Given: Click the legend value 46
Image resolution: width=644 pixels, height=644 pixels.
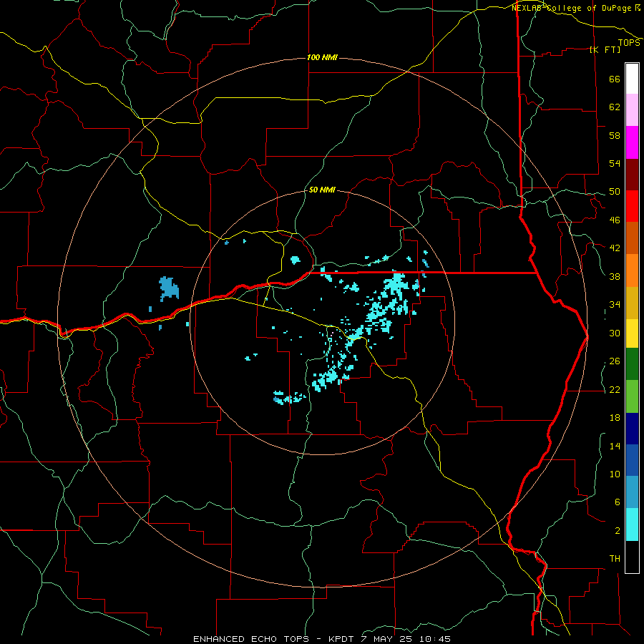Looking at the screenshot, I should click(615, 220).
